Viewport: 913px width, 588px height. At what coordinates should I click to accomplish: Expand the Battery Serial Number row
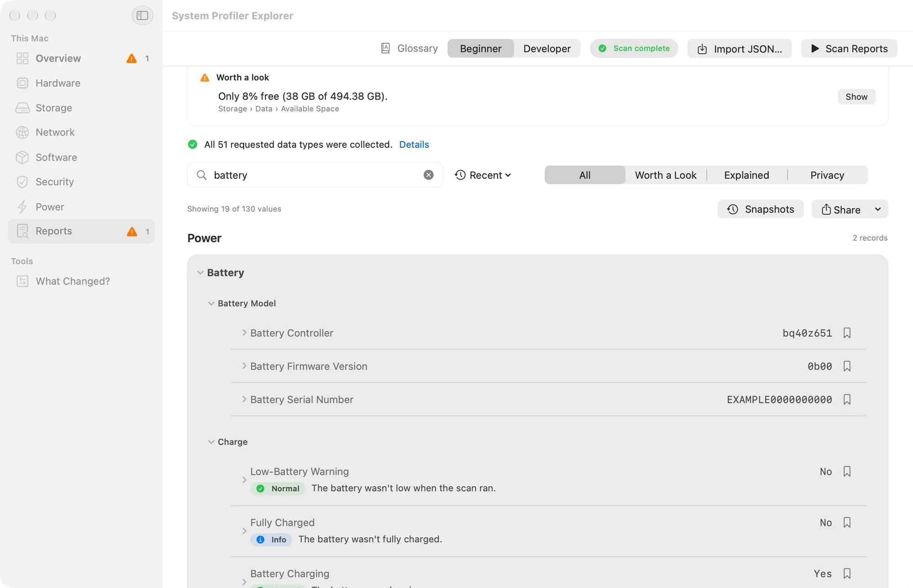244,399
